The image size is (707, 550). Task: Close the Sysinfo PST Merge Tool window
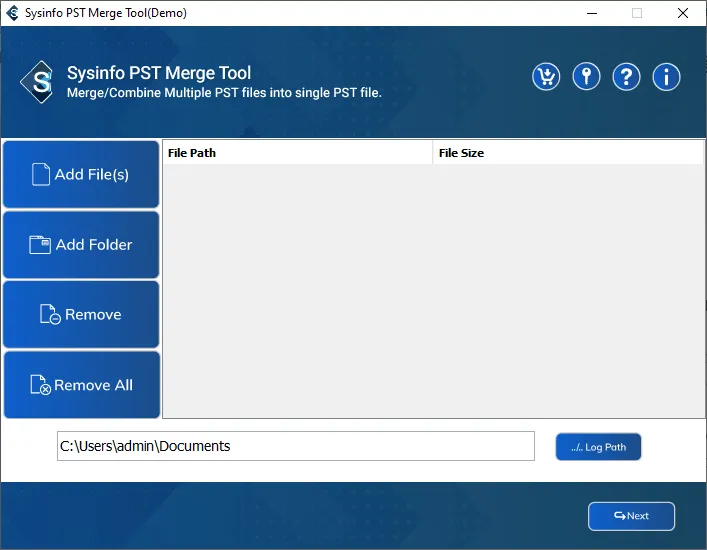(x=683, y=13)
